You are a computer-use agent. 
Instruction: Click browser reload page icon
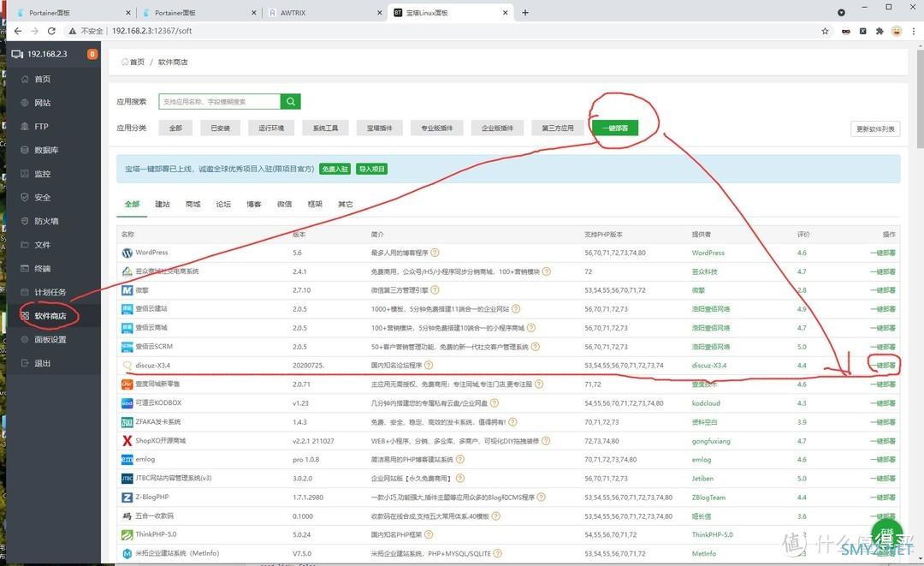tap(51, 31)
